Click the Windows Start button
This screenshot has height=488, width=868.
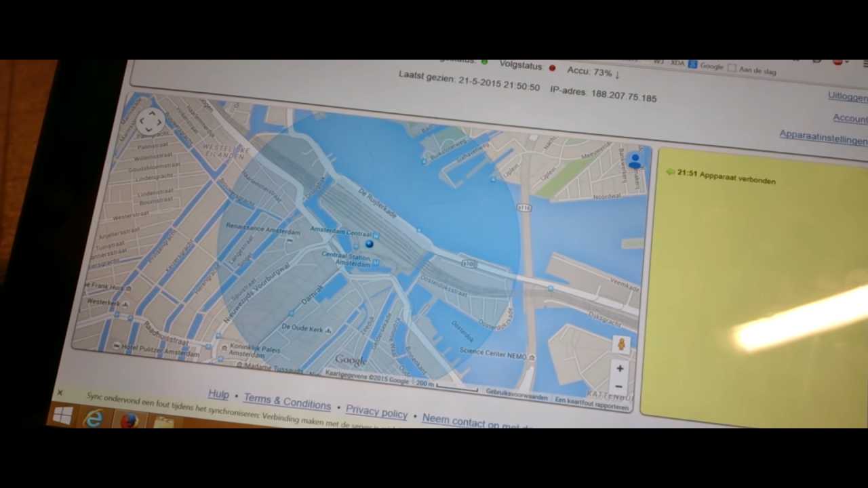click(62, 415)
